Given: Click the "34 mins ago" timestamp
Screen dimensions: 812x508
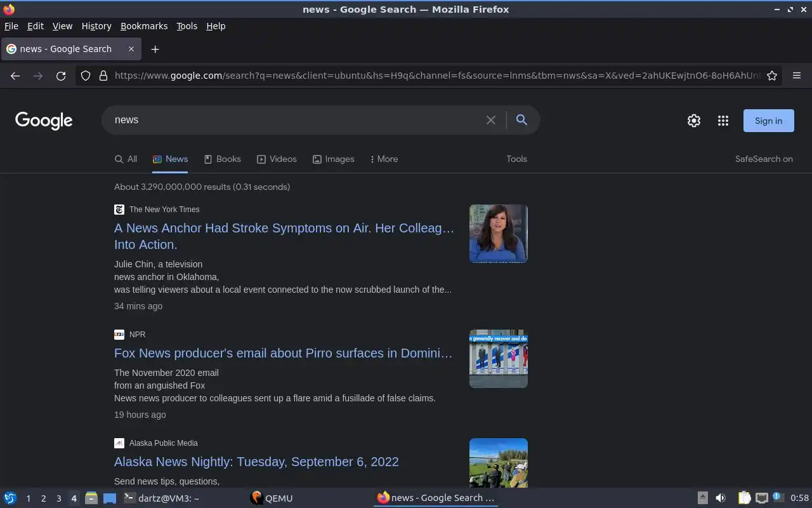Looking at the screenshot, I should (x=138, y=306).
